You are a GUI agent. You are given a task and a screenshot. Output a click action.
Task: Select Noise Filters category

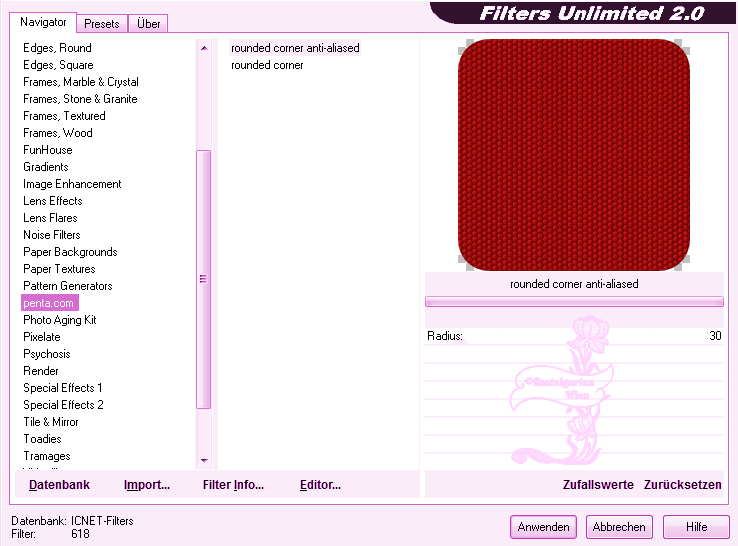[x=52, y=234]
